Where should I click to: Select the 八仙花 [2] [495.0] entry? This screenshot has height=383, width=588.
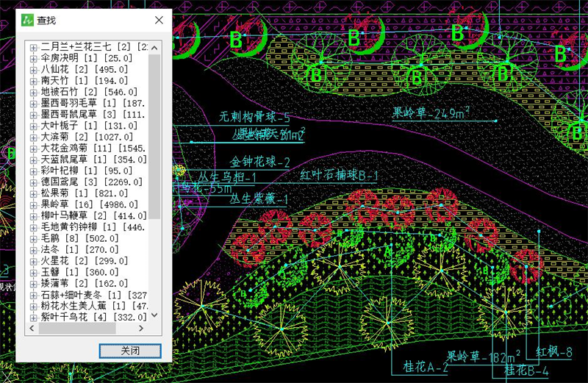85,69
